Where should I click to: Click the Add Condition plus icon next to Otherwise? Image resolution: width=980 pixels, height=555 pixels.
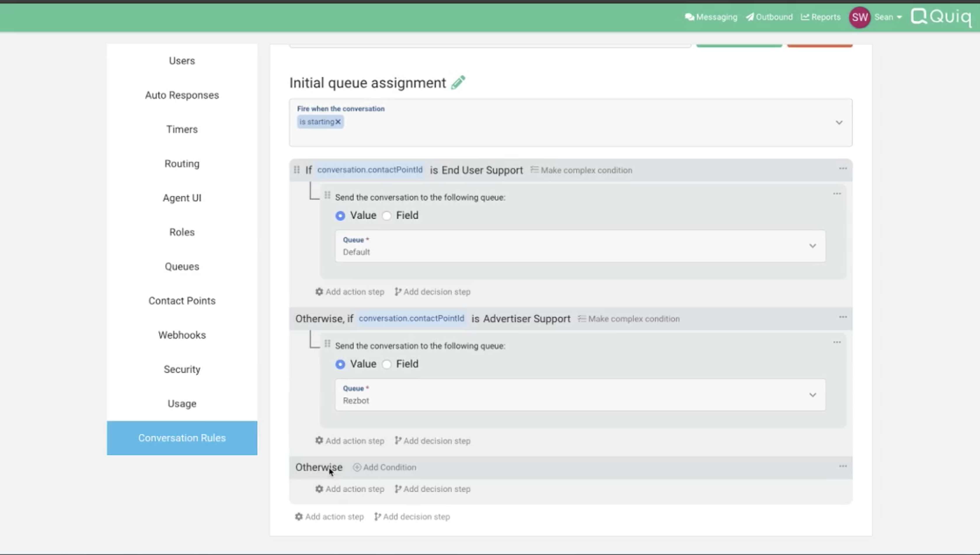pos(357,467)
